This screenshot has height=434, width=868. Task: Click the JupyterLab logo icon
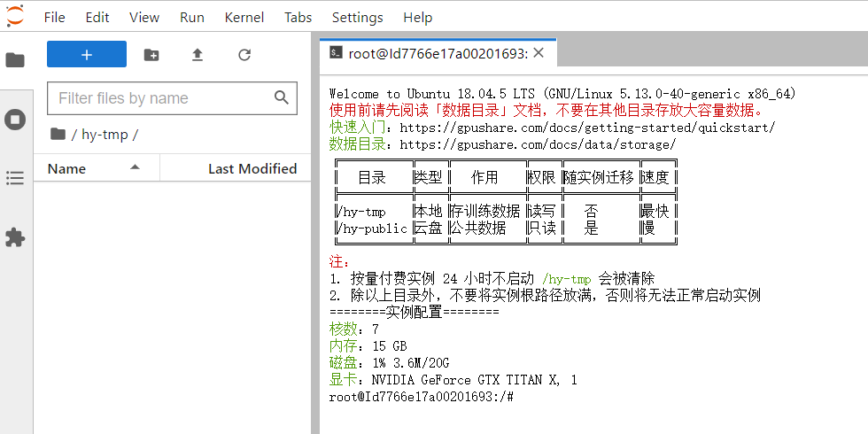point(15,15)
